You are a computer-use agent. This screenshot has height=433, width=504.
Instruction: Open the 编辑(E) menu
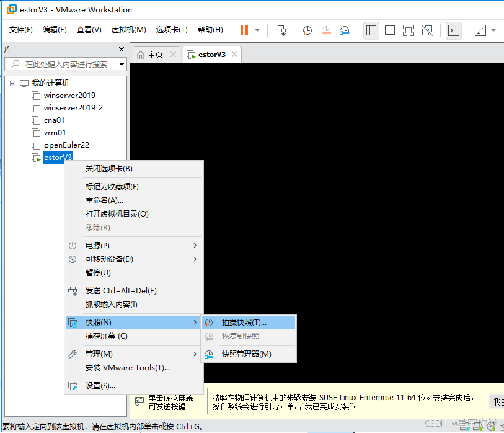point(55,30)
